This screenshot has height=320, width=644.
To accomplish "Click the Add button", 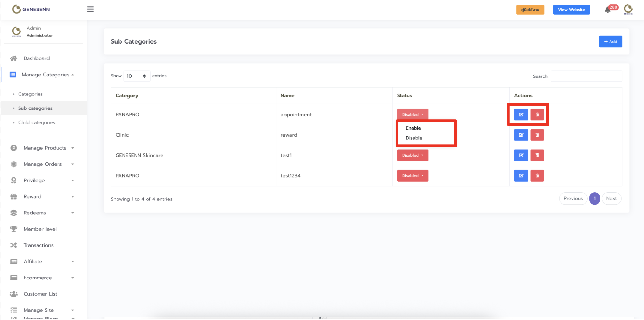I will pyautogui.click(x=610, y=42).
